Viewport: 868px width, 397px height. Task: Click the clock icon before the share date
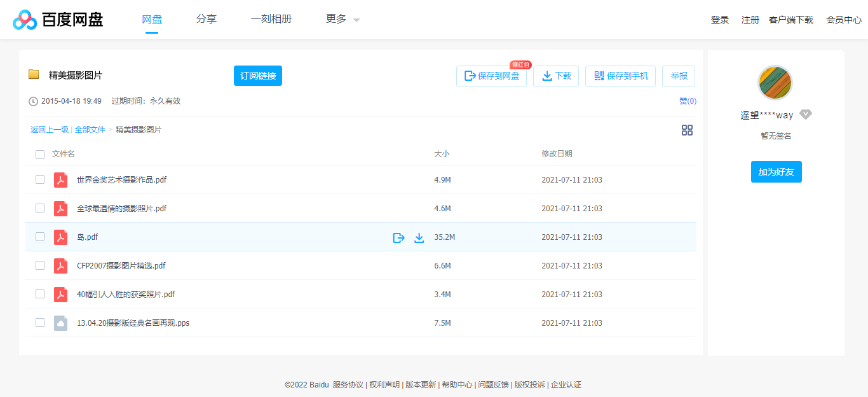pyautogui.click(x=32, y=101)
